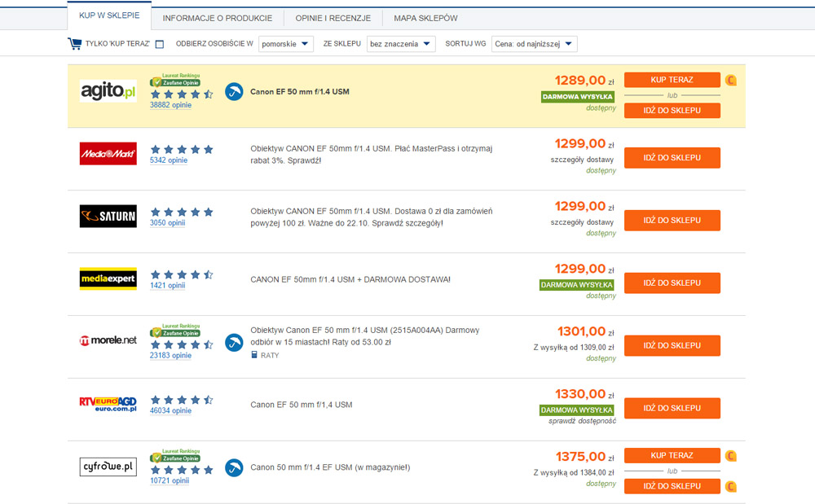Click 'szczegóły dostawy' in the Media Markt row

(x=582, y=160)
